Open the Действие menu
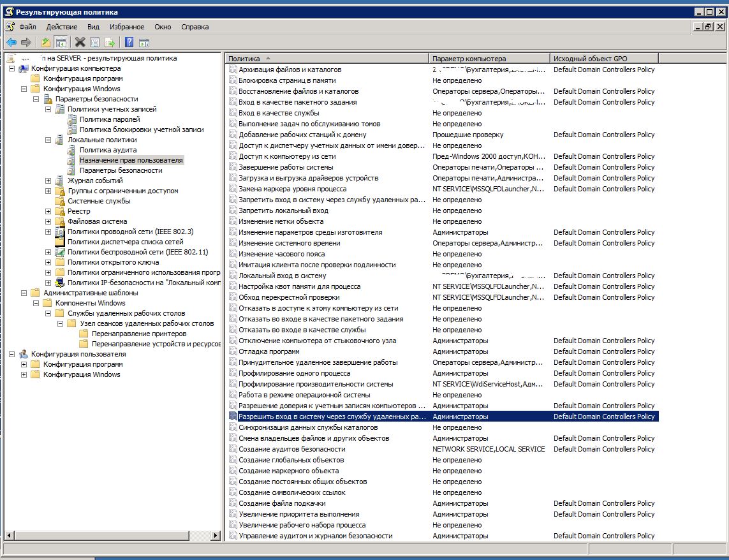Viewport: 729px width, 560px height. [x=62, y=27]
